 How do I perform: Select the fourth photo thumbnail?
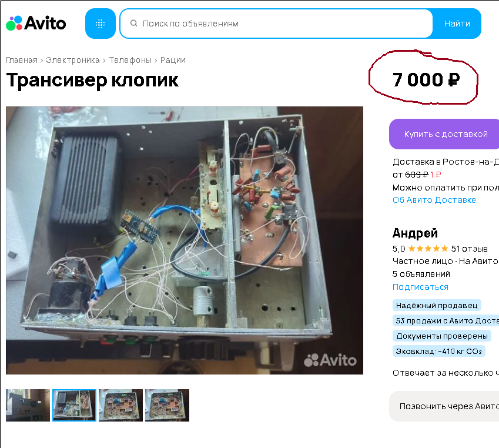[167, 405]
